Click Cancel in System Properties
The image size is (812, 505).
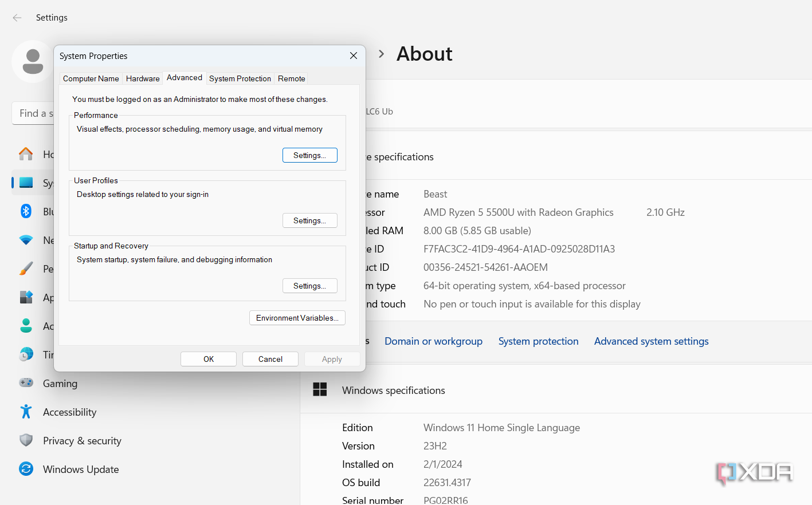pos(270,360)
